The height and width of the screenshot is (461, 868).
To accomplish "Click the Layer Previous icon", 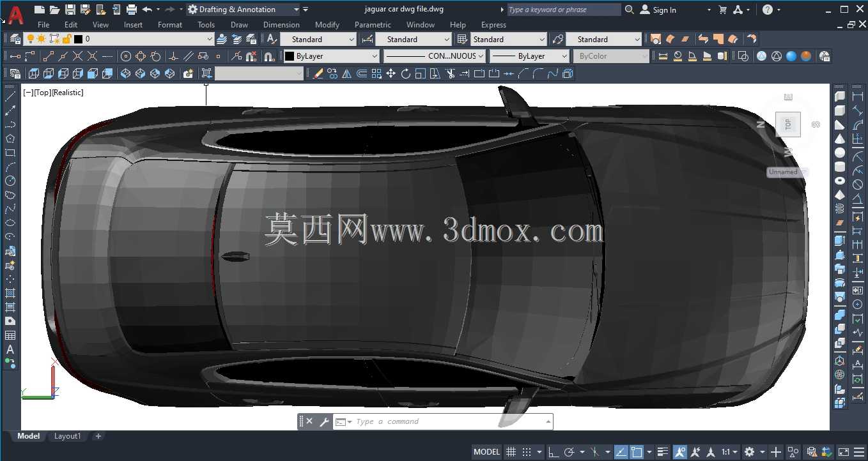I will pyautogui.click(x=236, y=39).
